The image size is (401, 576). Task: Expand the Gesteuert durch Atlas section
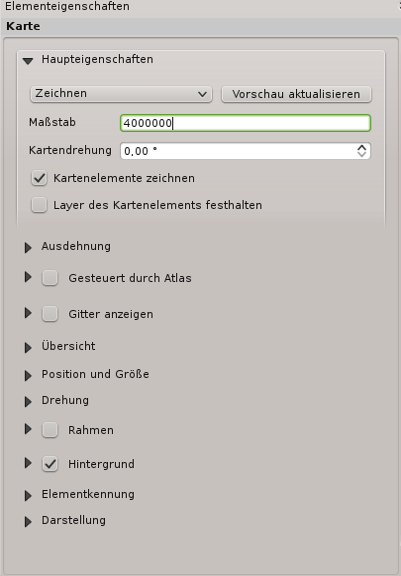[28, 277]
